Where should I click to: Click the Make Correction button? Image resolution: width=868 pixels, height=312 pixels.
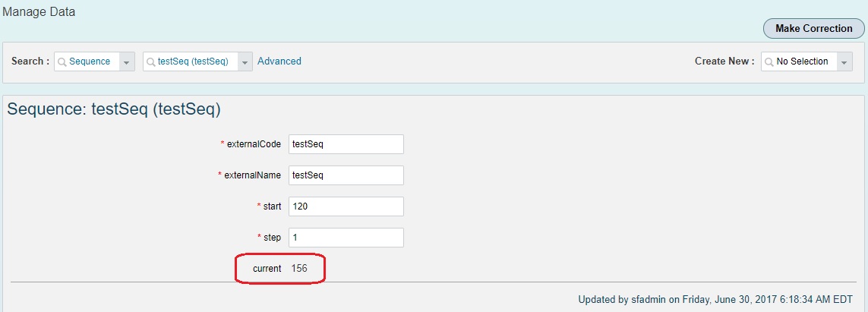814,28
